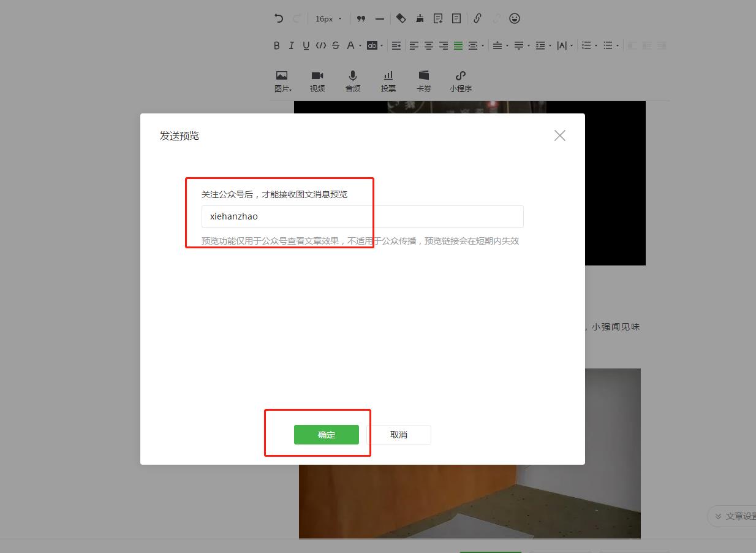This screenshot has width=756, height=553.
Task: Open the 图片 image insert menu
Action: (x=282, y=81)
